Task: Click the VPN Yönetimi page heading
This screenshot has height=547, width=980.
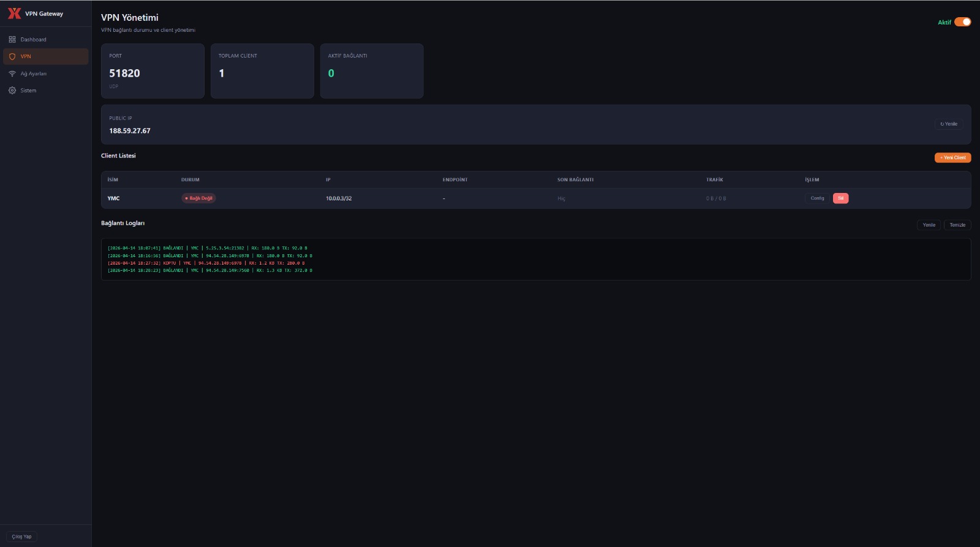Action: 130,18
